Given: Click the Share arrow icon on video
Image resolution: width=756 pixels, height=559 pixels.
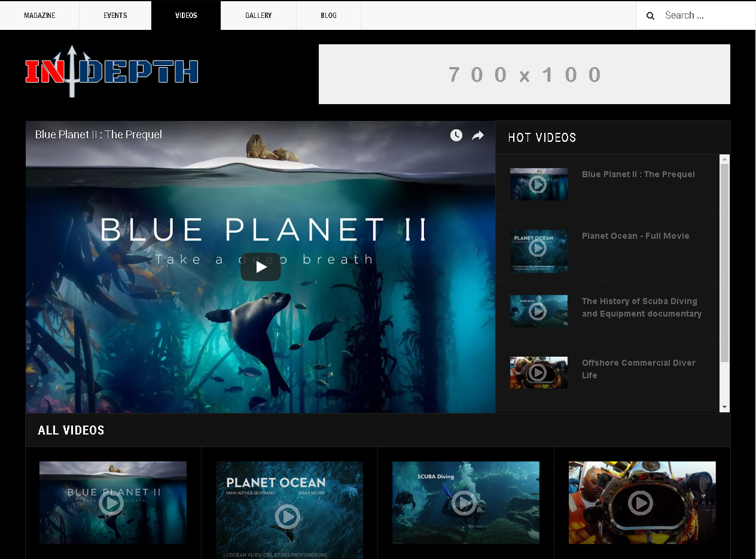Looking at the screenshot, I should click(478, 135).
